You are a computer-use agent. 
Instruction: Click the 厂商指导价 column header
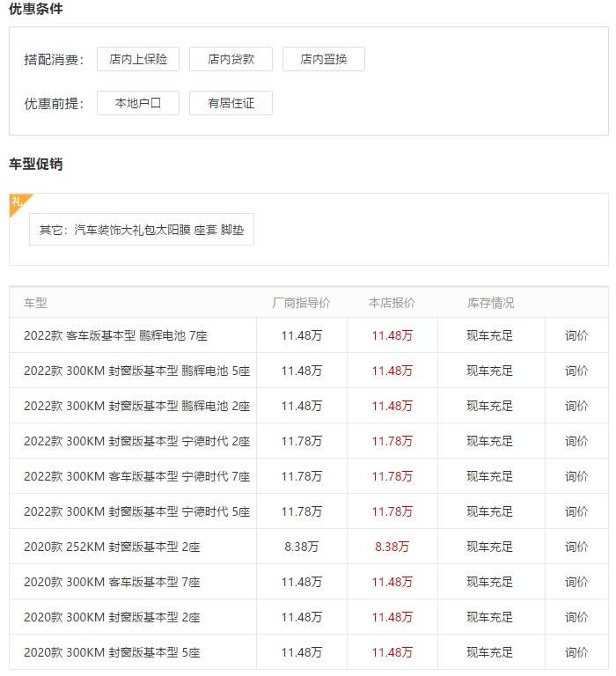(x=301, y=303)
